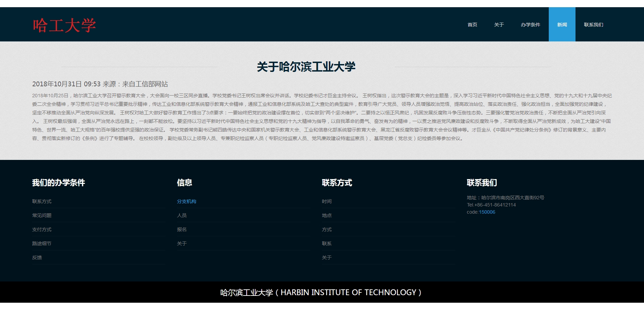Go to 办学条件 in the top menu
The width and height of the screenshot is (644, 314).
point(530,25)
